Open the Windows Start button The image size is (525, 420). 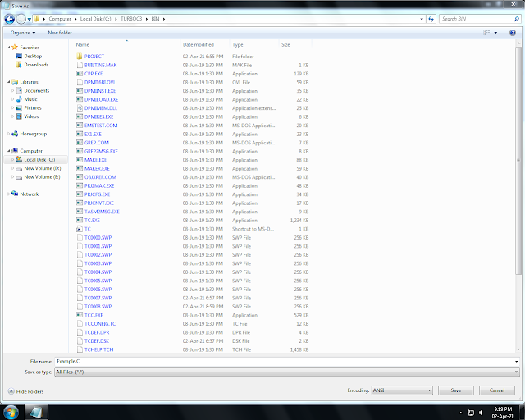(x=11, y=412)
